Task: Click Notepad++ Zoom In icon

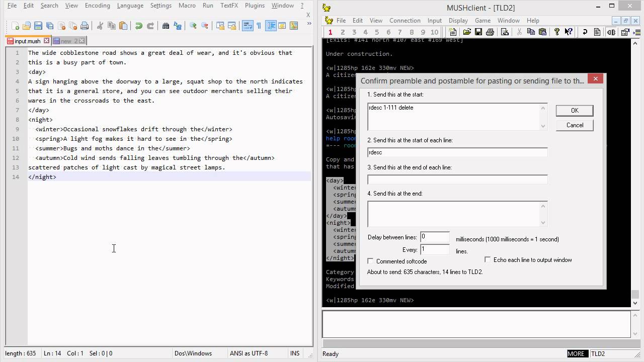Action: point(193,26)
